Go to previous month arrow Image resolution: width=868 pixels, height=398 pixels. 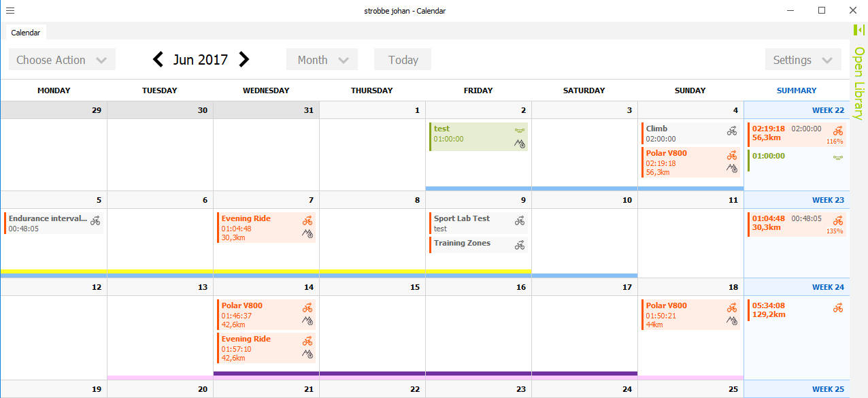[x=158, y=60]
